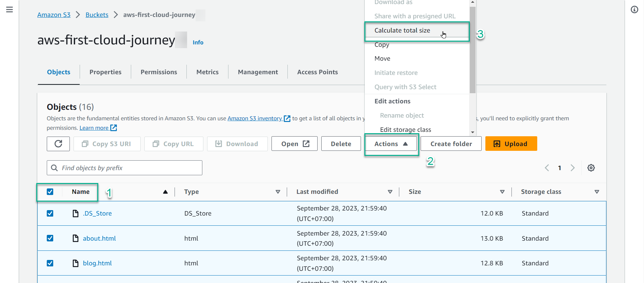Viewport: 644px width, 283px height.
Task: Click the about.html file icon
Action: (x=76, y=238)
